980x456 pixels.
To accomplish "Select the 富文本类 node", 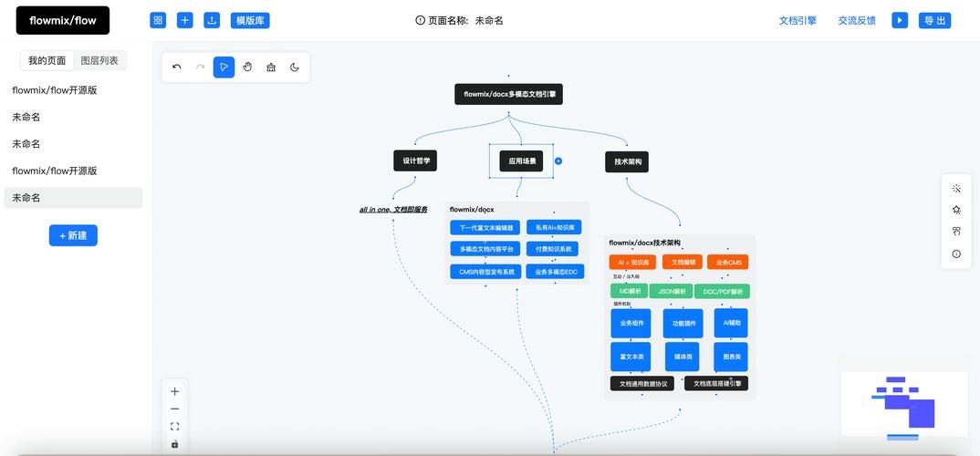I will point(631,357).
